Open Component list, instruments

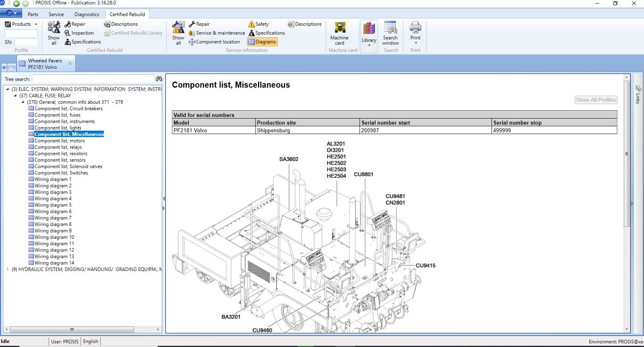(65, 121)
